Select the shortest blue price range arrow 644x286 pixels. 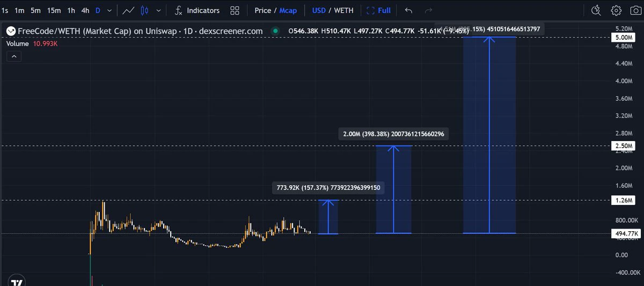(x=328, y=217)
